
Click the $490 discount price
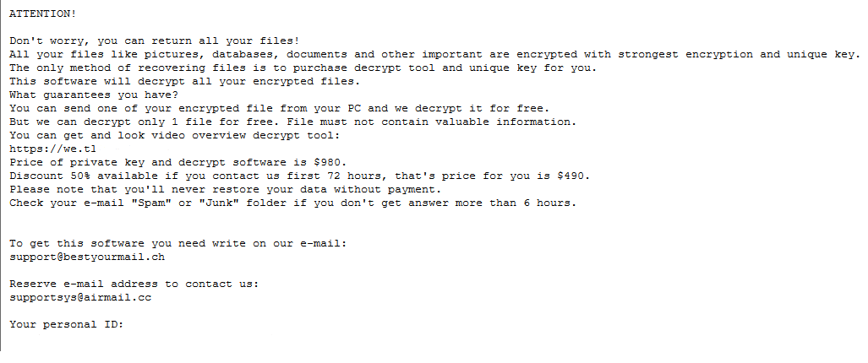[574, 176]
